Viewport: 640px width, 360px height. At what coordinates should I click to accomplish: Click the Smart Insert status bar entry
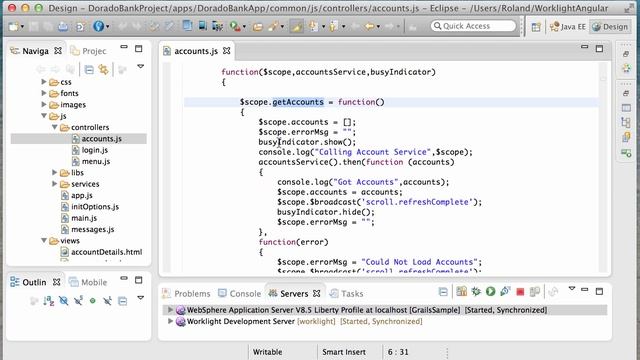point(344,352)
